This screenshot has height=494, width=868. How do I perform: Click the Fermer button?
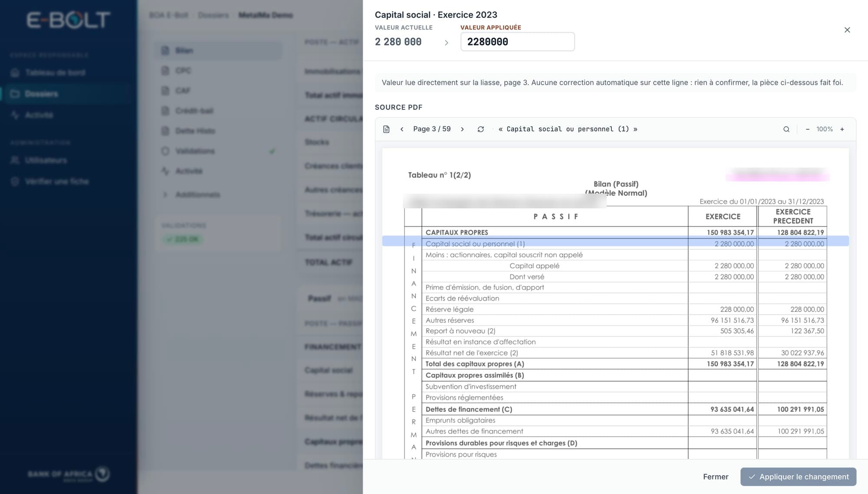click(715, 477)
